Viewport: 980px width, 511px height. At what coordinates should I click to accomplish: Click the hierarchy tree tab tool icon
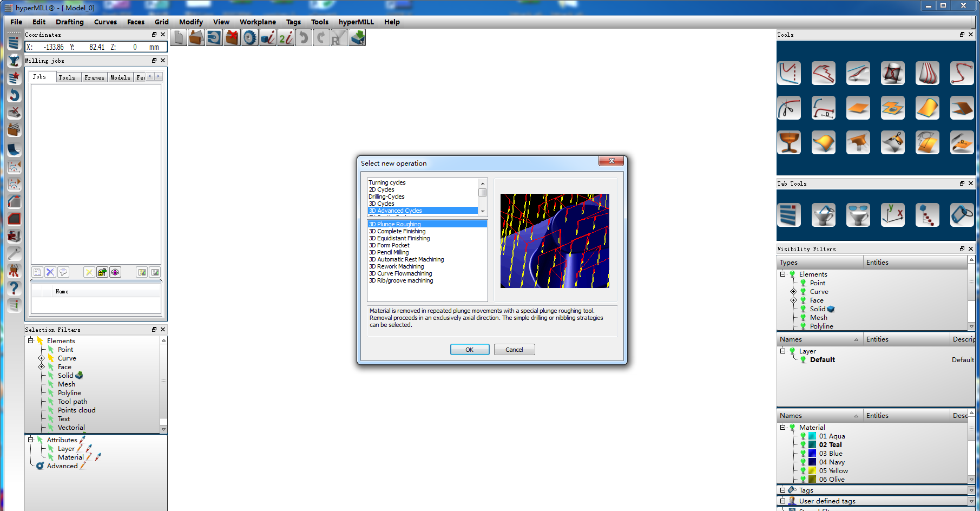(928, 215)
